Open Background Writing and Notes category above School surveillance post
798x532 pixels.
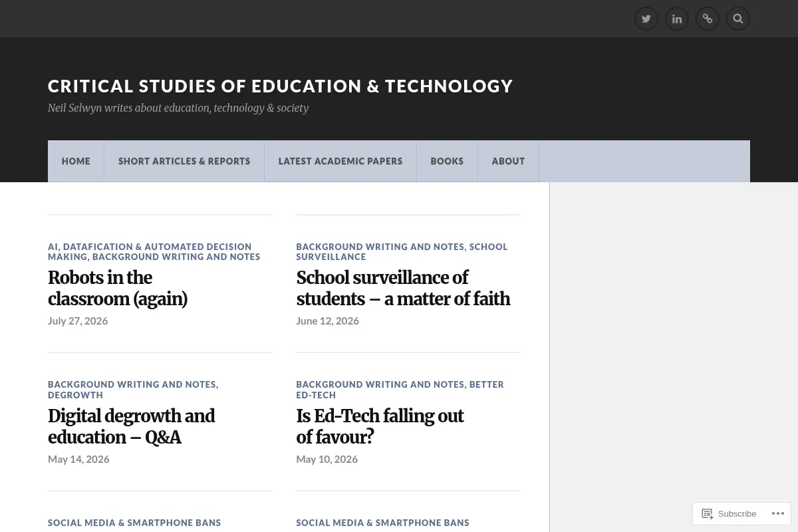click(x=380, y=247)
